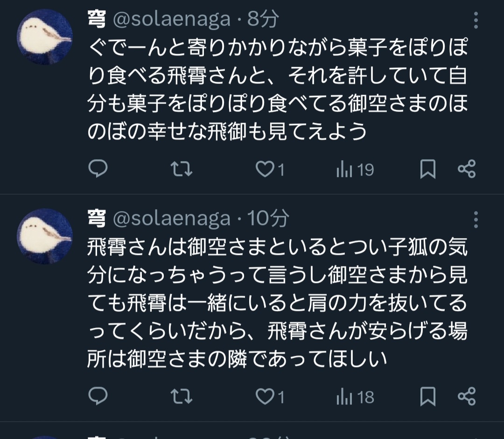This screenshot has height=439, width=504.
Task: Bookmark the 8分 tweet
Action: pos(427,170)
